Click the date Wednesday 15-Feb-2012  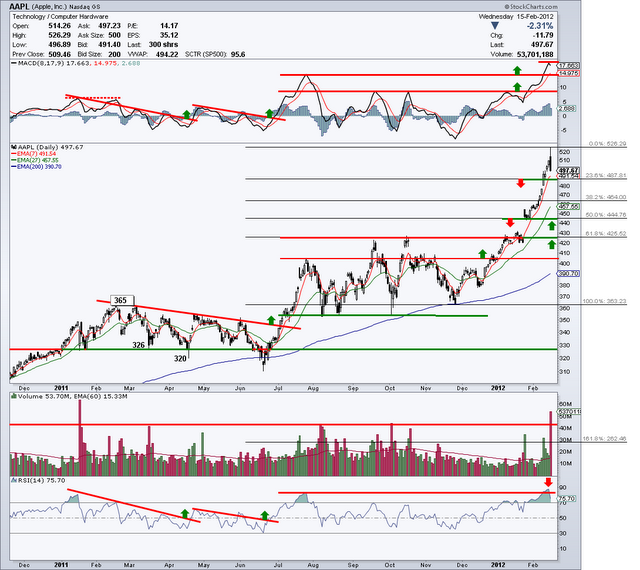coord(516,16)
